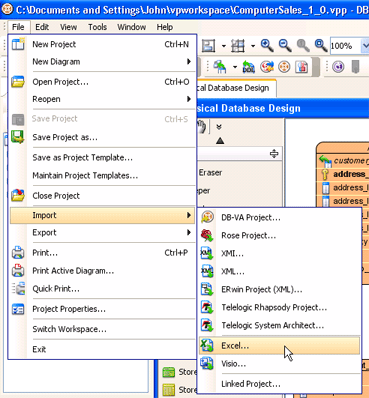
Task: Click the New Project icon in File menu
Action: click(x=18, y=44)
